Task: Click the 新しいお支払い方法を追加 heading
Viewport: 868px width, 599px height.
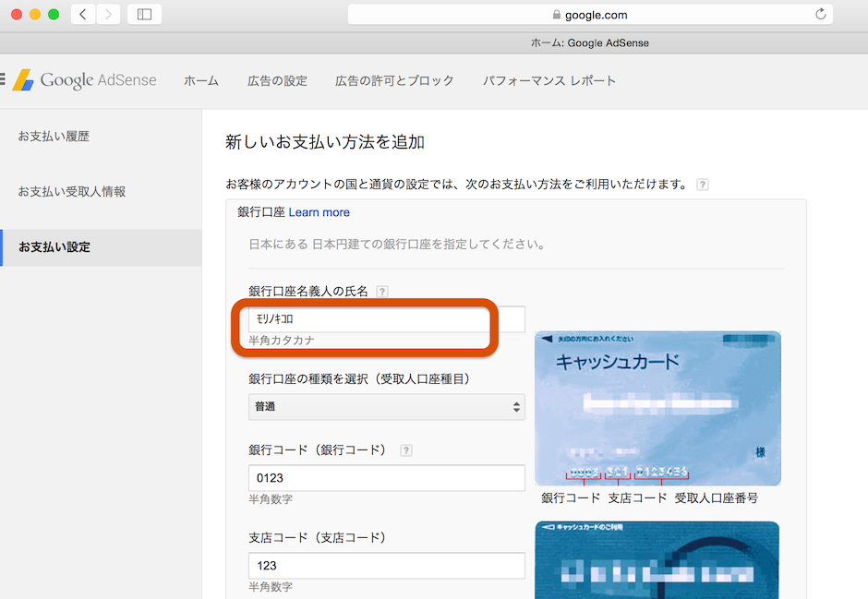Action: tap(325, 142)
